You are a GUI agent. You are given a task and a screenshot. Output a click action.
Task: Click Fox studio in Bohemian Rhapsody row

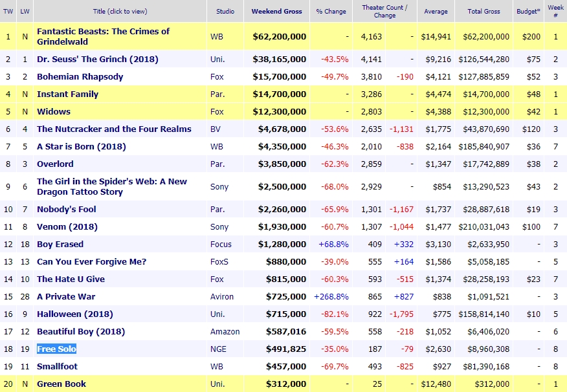(x=217, y=76)
